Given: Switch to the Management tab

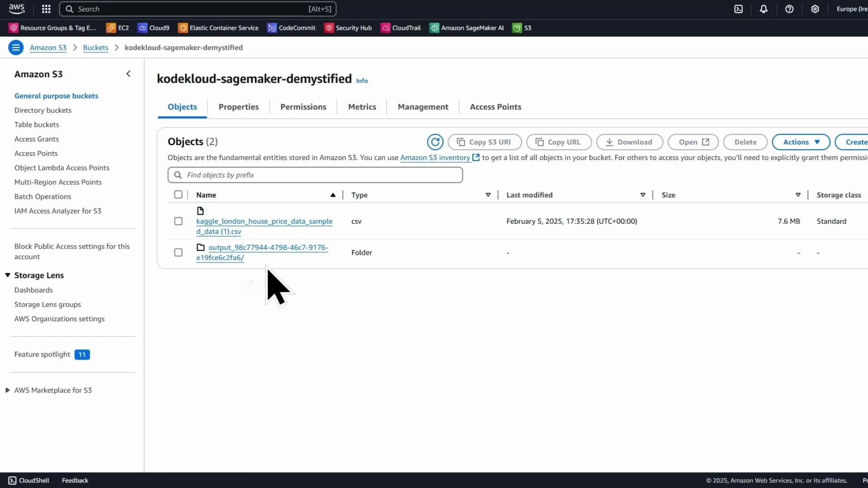Looking at the screenshot, I should click(x=423, y=107).
